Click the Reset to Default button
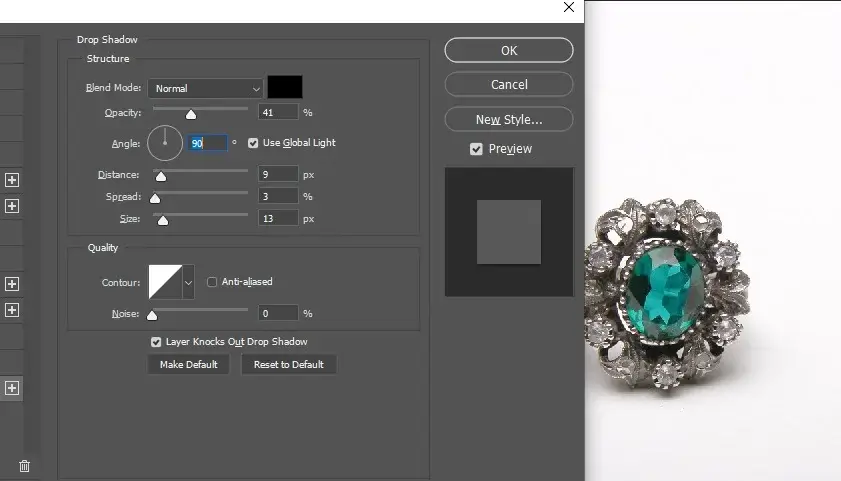This screenshot has height=481, width=841. pos(289,365)
